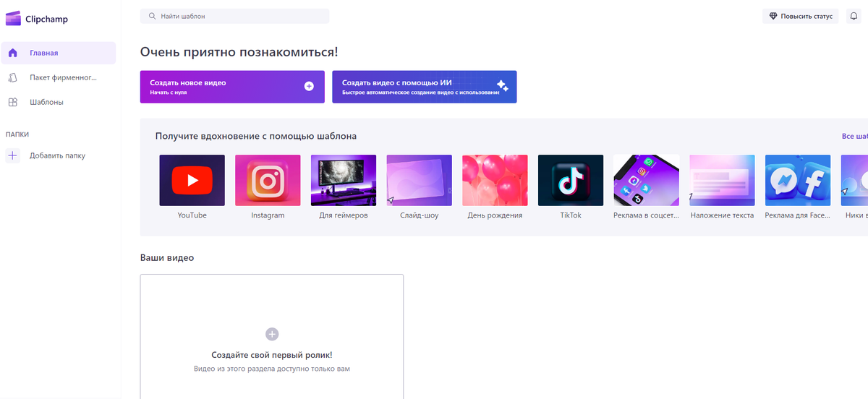Open the Для геймеров template thumbnail
The image size is (868, 399).
pos(344,181)
